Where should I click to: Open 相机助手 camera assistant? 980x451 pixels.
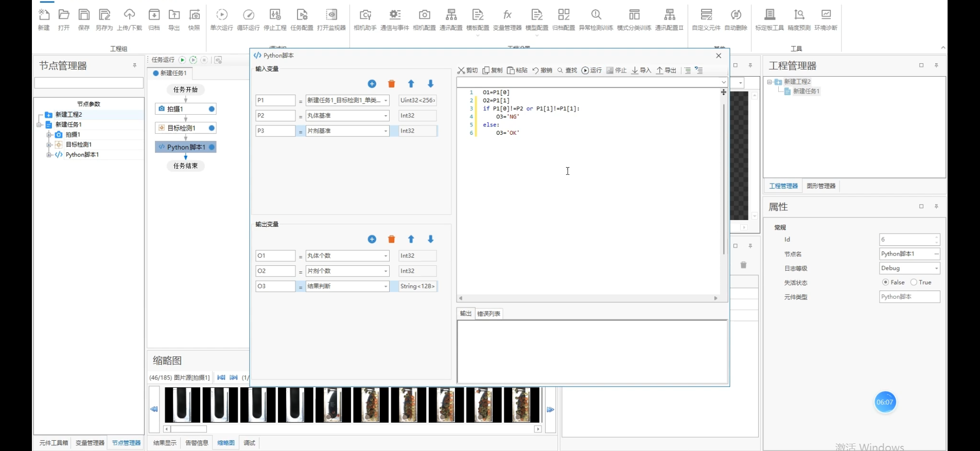click(365, 20)
